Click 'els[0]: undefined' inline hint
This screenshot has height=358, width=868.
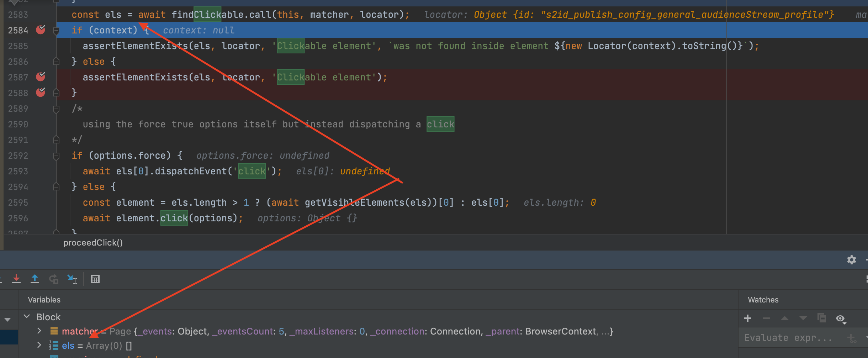pos(343,171)
